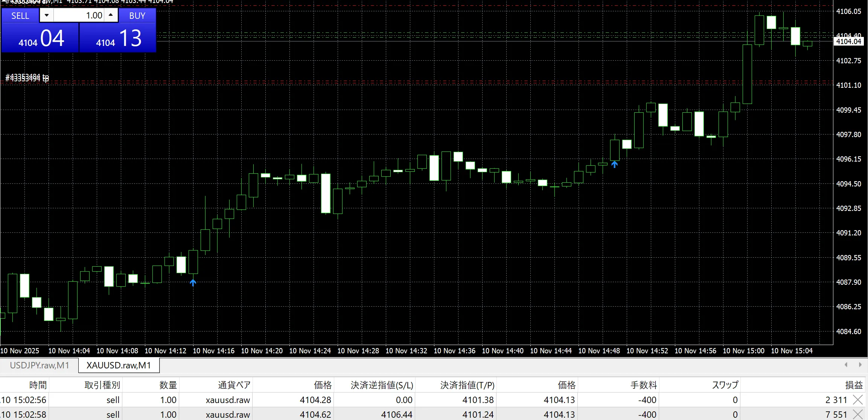Click the 4104.04 sell price panel

pos(40,38)
